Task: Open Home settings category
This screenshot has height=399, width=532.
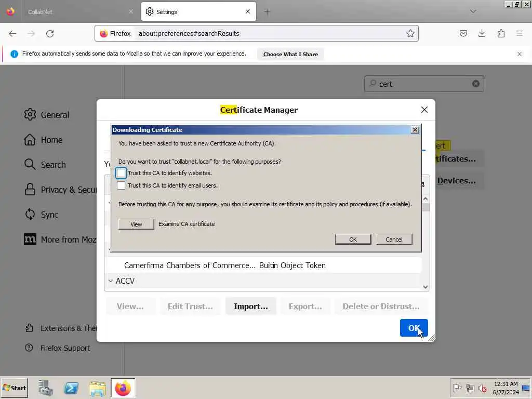Action: [x=43, y=140]
